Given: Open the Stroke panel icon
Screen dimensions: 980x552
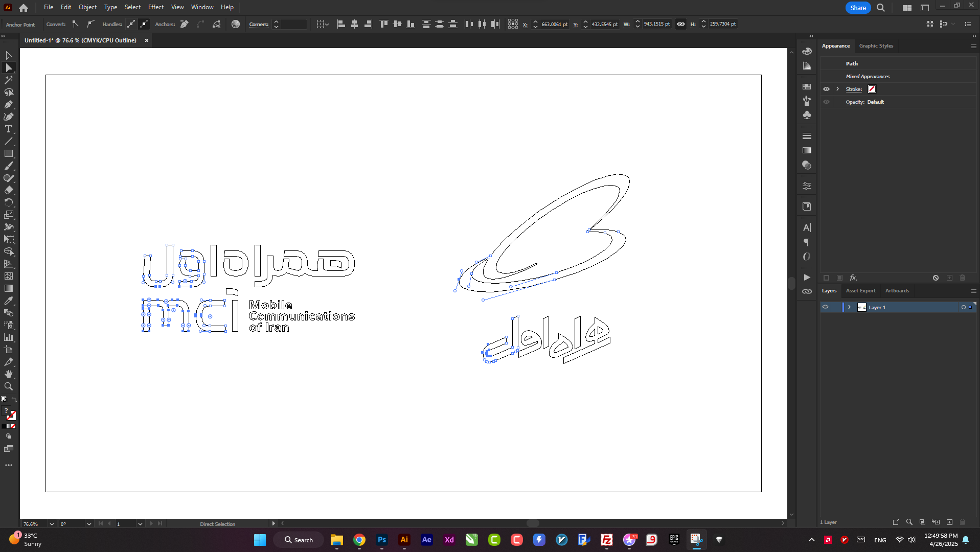Looking at the screenshot, I should [807, 136].
